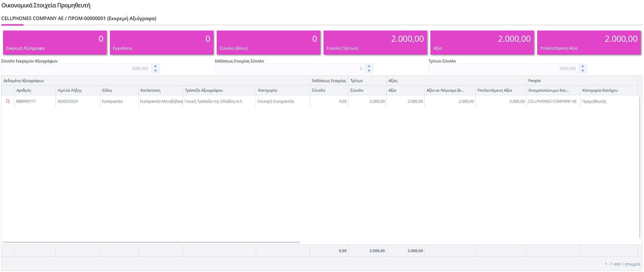Click the Αξία summary tile

tap(482, 43)
